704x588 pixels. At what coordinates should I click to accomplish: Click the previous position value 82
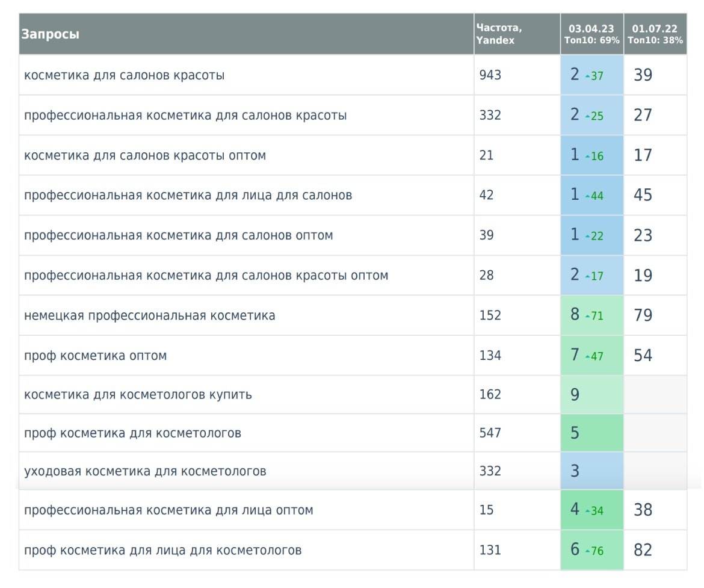point(643,550)
